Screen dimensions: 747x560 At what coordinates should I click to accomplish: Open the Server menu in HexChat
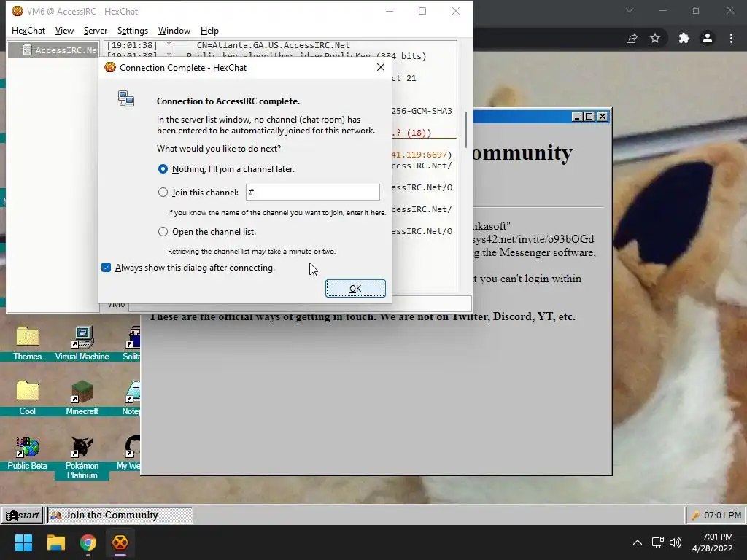(x=96, y=31)
